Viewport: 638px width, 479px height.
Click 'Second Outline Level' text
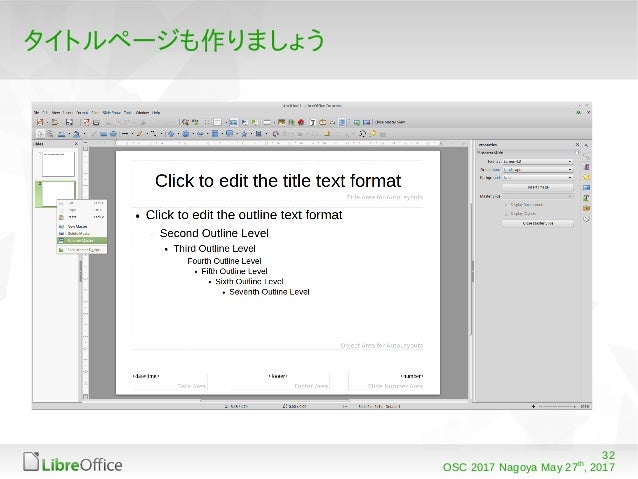coord(214,233)
